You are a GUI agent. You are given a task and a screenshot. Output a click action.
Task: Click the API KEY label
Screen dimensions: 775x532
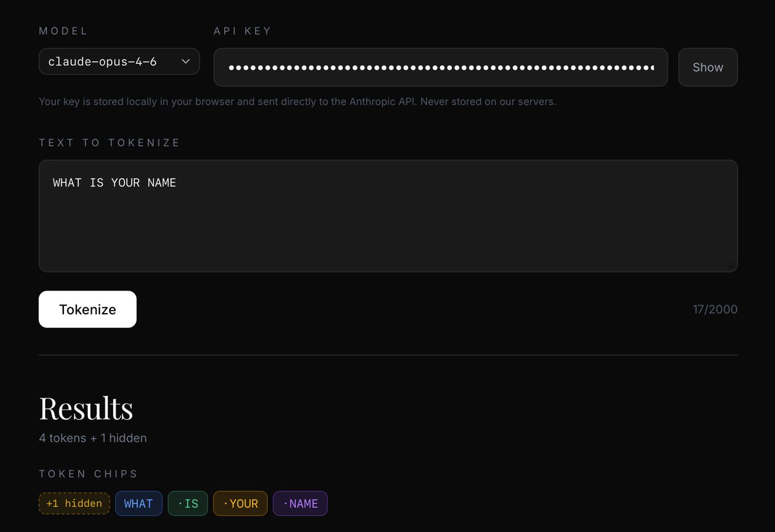[x=242, y=31]
